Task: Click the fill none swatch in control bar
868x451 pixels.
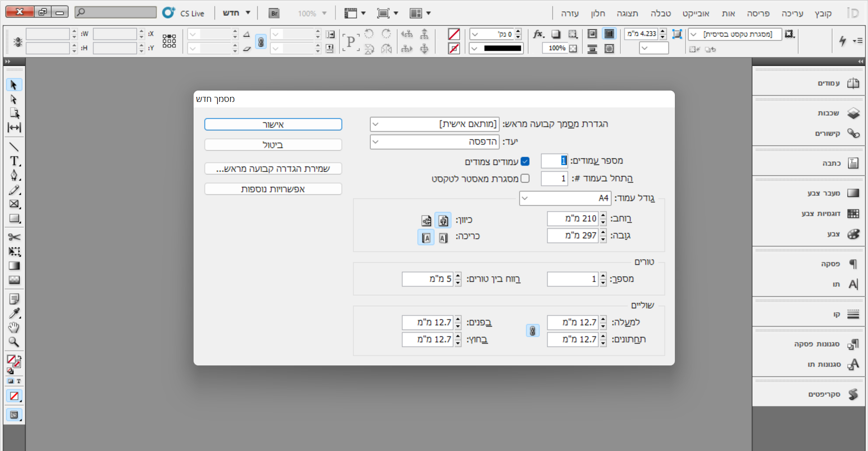Action: pos(454,34)
